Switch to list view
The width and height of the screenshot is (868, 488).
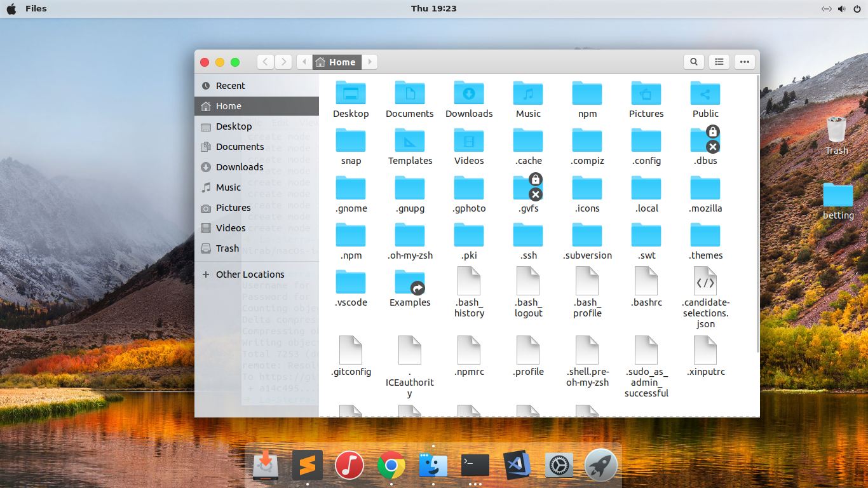(719, 62)
